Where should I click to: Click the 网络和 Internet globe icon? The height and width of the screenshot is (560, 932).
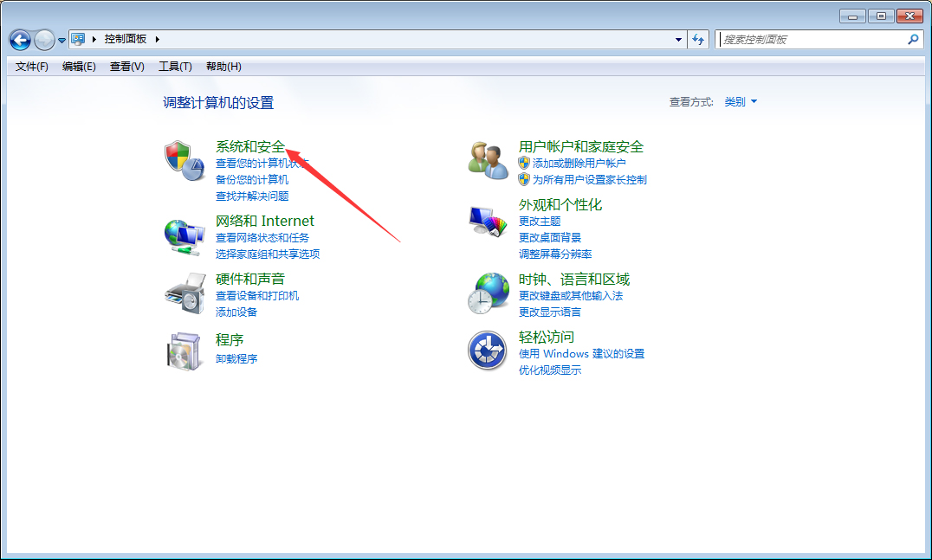(184, 235)
